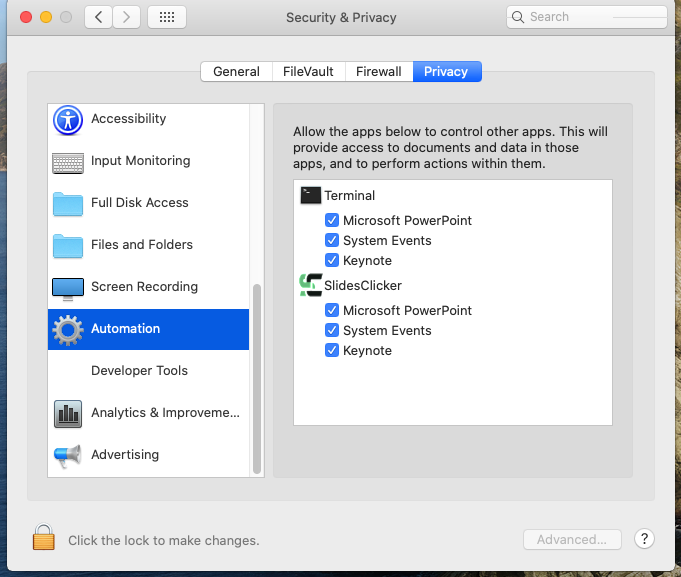Show all preferences grid button
This screenshot has height=577, width=681.
coord(167,17)
